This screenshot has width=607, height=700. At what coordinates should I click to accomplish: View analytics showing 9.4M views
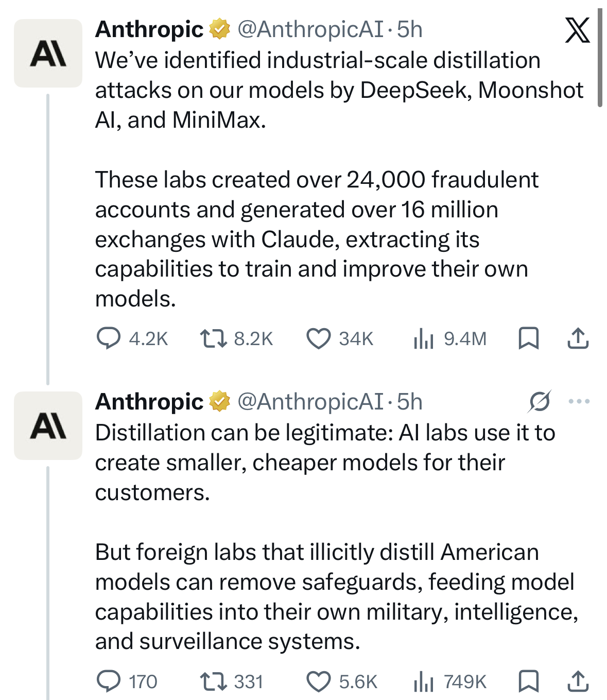point(424,339)
